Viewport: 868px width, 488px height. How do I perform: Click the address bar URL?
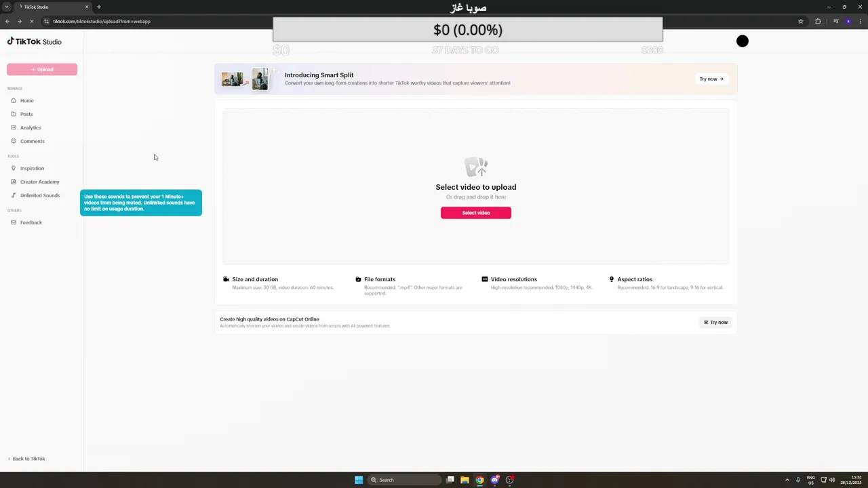point(102,21)
